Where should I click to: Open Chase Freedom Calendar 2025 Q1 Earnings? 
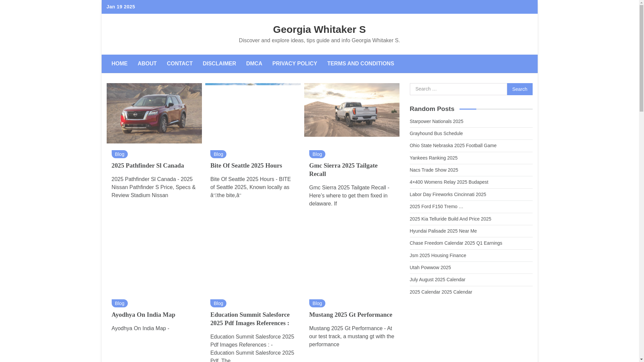pos(455,243)
